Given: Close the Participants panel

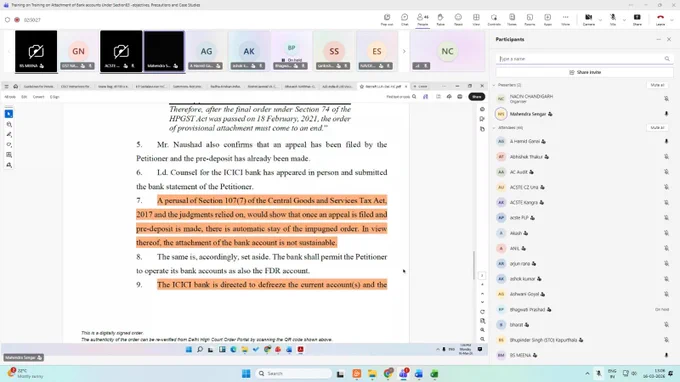Looking at the screenshot, I should [x=669, y=39].
